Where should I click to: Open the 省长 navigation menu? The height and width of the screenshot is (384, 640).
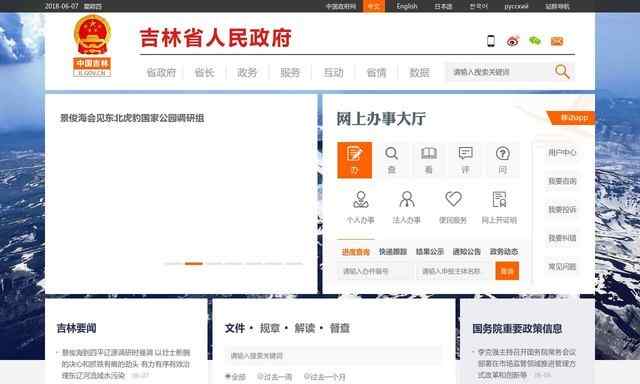204,73
